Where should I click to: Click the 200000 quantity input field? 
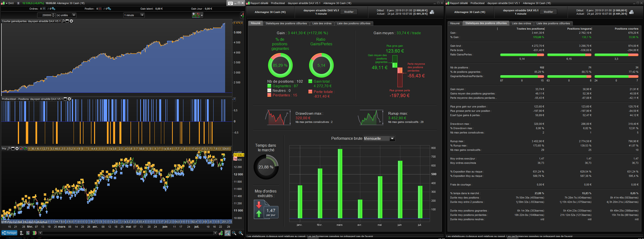(44, 15)
